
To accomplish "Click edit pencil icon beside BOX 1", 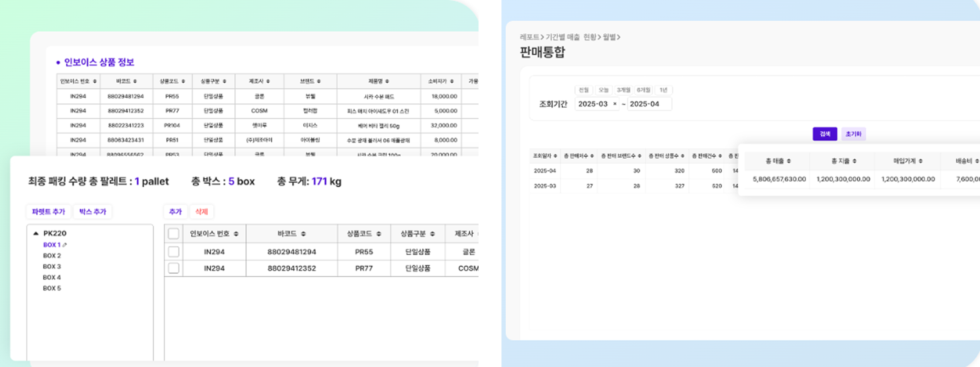I will pyautogui.click(x=65, y=245).
